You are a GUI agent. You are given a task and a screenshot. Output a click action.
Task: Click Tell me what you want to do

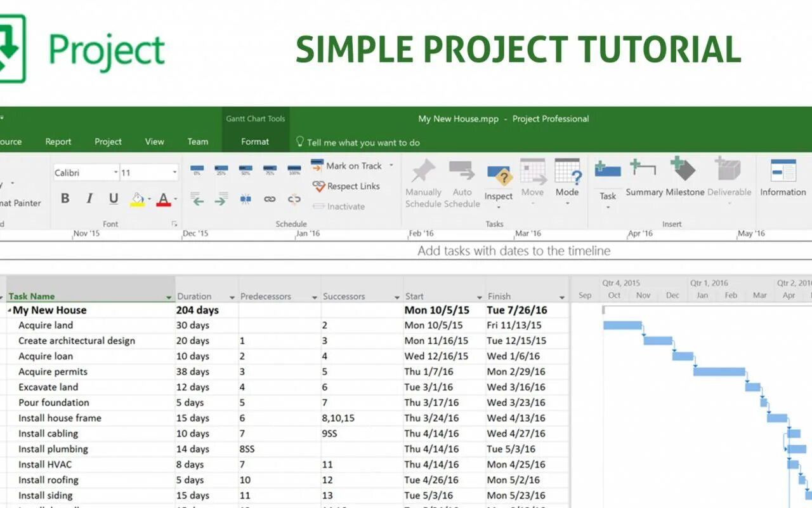[358, 142]
